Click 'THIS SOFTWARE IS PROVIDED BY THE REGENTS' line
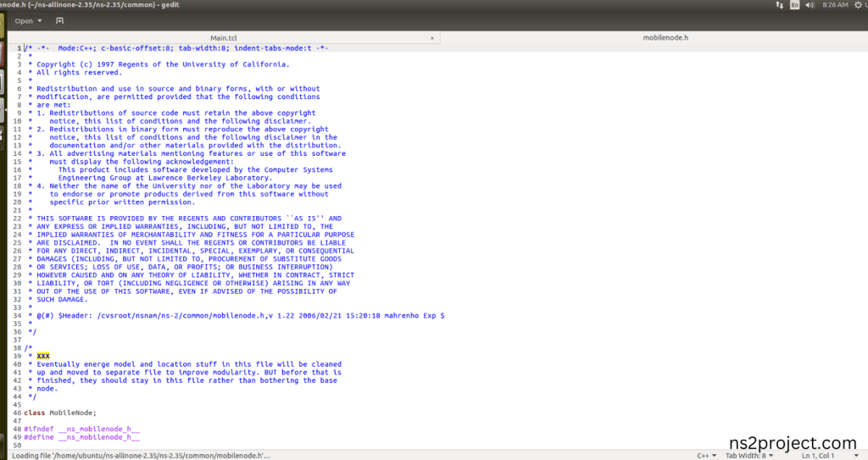The height and width of the screenshot is (460, 868). pos(185,218)
